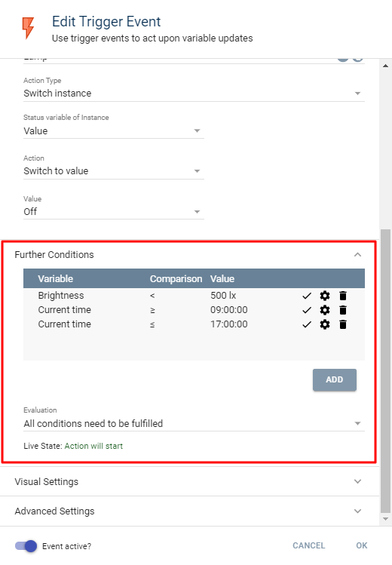Click the scrollbar down arrow
The height and width of the screenshot is (565, 392).
click(385, 519)
